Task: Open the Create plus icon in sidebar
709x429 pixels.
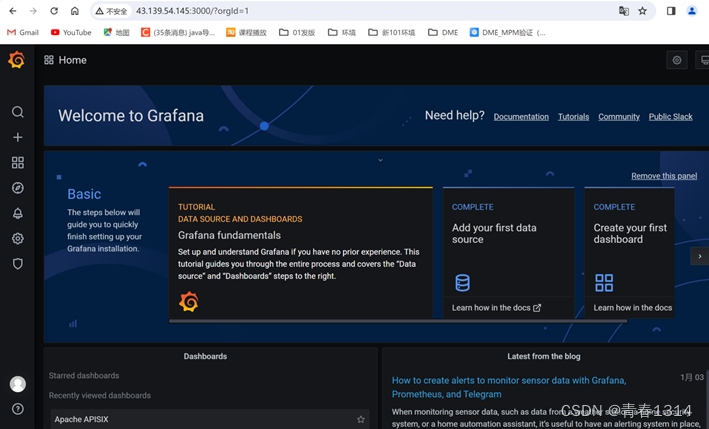Action: pyautogui.click(x=18, y=137)
